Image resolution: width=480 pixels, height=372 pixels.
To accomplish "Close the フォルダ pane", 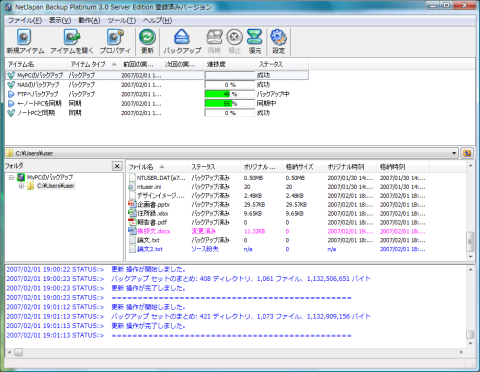I will pos(117,166).
